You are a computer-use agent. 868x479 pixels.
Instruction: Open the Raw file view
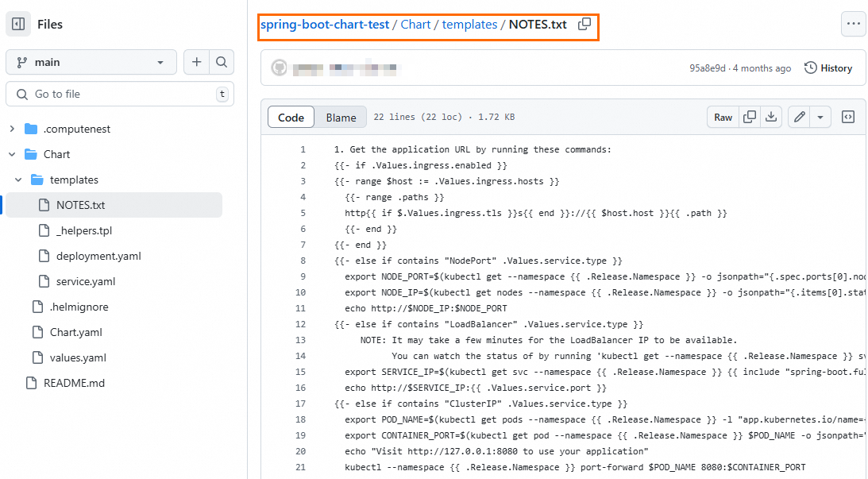[x=723, y=118]
